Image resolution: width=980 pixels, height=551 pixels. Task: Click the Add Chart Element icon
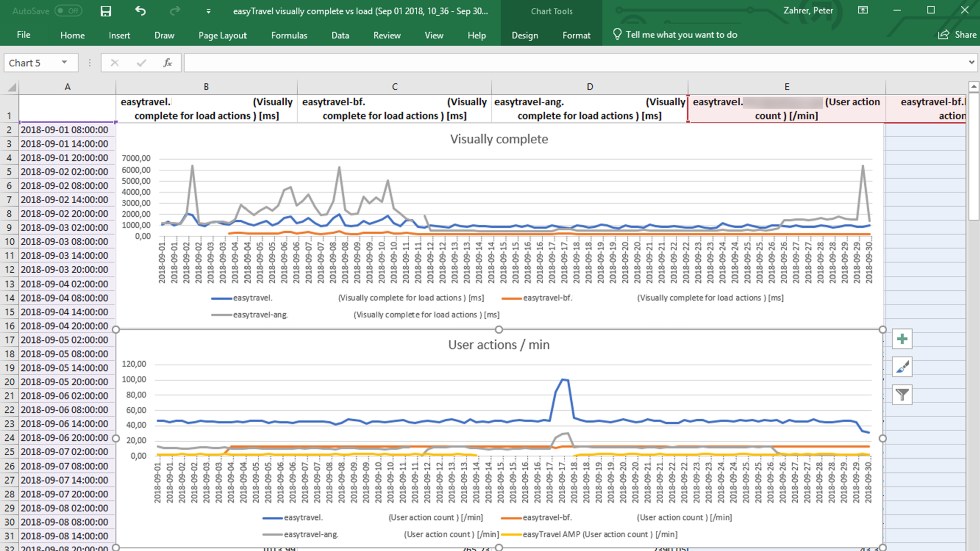pyautogui.click(x=901, y=338)
